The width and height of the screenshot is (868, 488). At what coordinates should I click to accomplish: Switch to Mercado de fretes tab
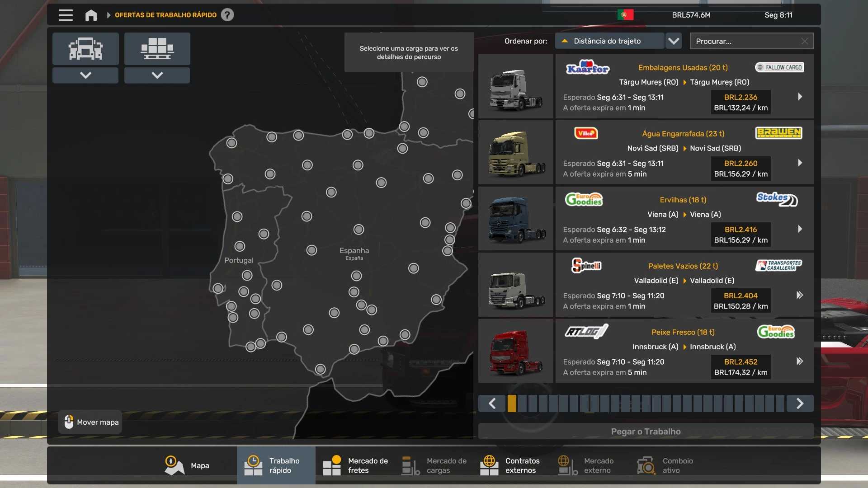[x=355, y=465]
